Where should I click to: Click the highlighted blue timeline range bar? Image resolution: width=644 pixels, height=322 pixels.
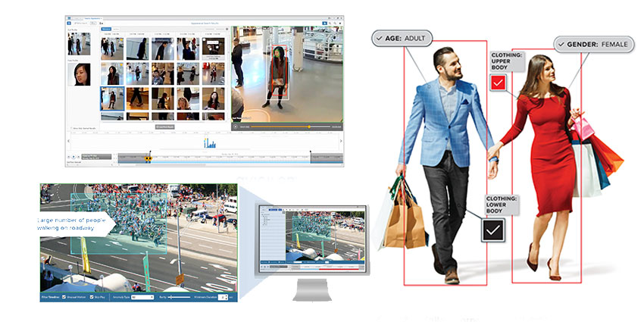click(x=230, y=163)
